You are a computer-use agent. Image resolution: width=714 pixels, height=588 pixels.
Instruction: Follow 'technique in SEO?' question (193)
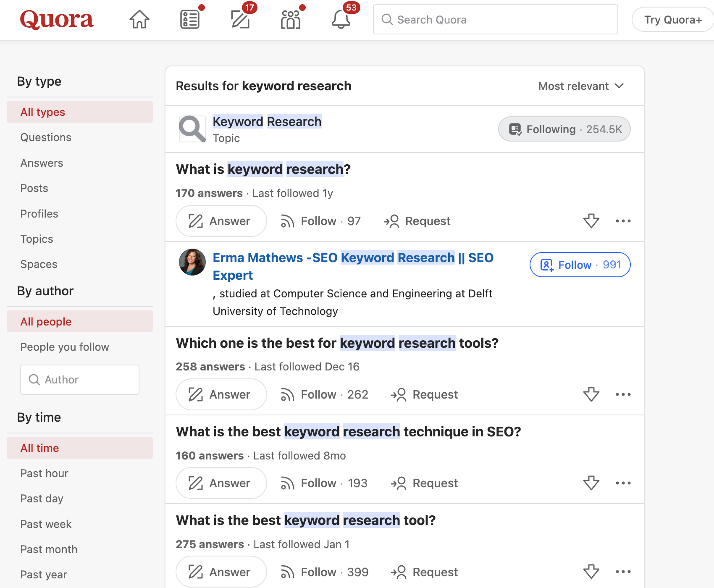[324, 483]
